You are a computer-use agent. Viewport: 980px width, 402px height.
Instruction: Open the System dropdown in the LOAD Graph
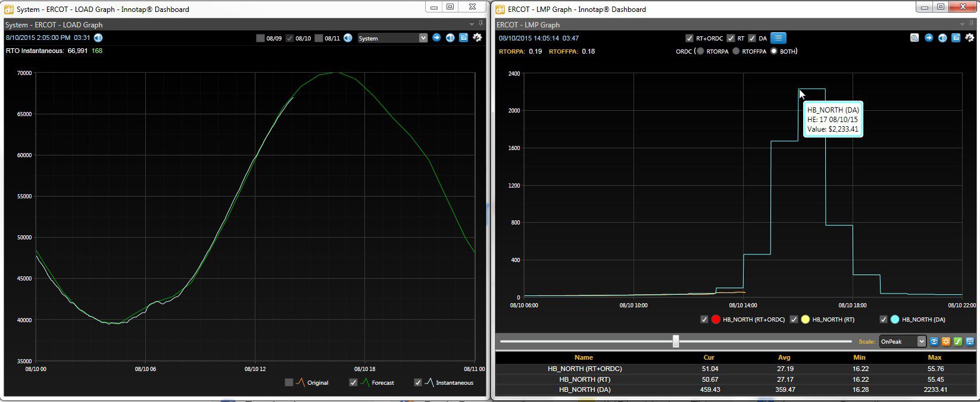pyautogui.click(x=392, y=38)
